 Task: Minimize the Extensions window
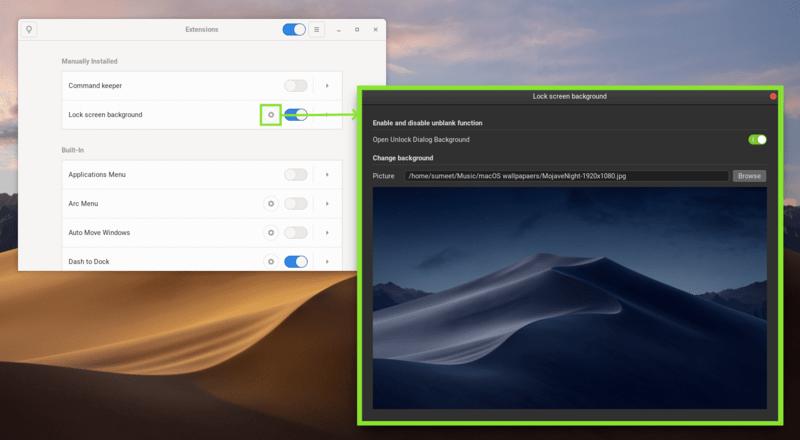339,30
